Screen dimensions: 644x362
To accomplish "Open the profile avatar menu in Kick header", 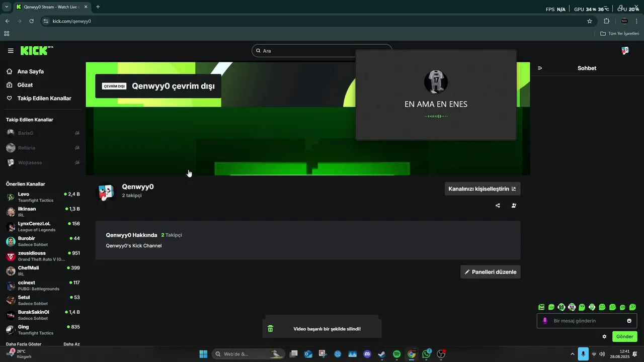I will click(x=625, y=51).
